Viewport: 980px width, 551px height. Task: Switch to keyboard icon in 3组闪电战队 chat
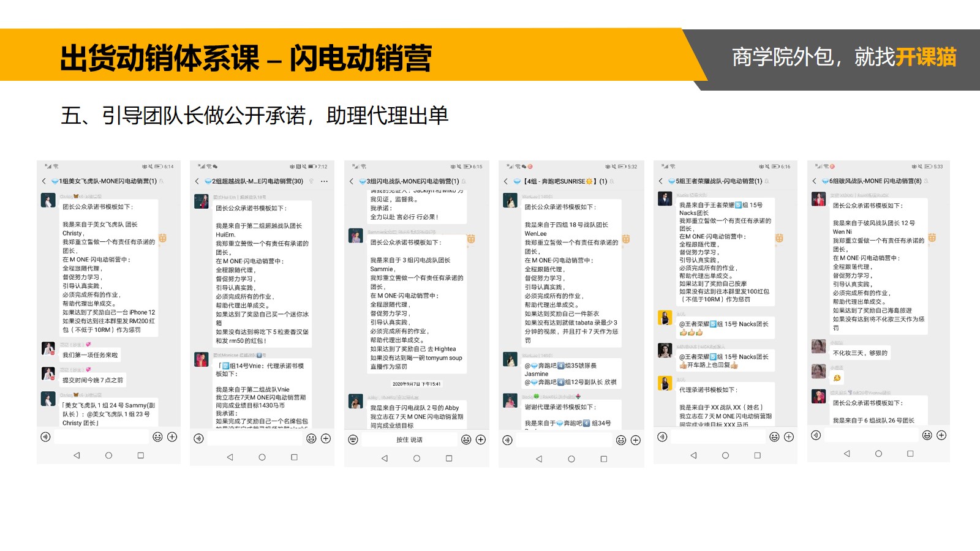pyautogui.click(x=353, y=440)
